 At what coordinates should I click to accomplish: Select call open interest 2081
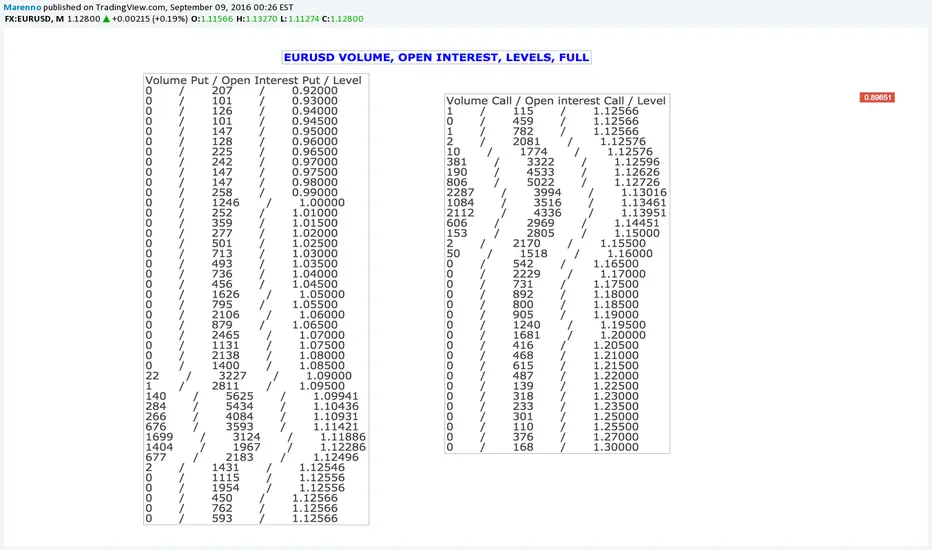(x=527, y=141)
